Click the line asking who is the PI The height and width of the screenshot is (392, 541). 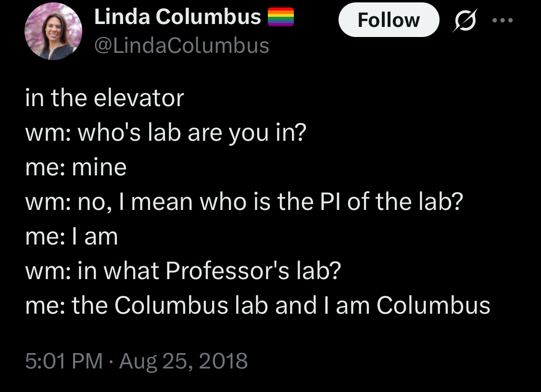click(243, 202)
